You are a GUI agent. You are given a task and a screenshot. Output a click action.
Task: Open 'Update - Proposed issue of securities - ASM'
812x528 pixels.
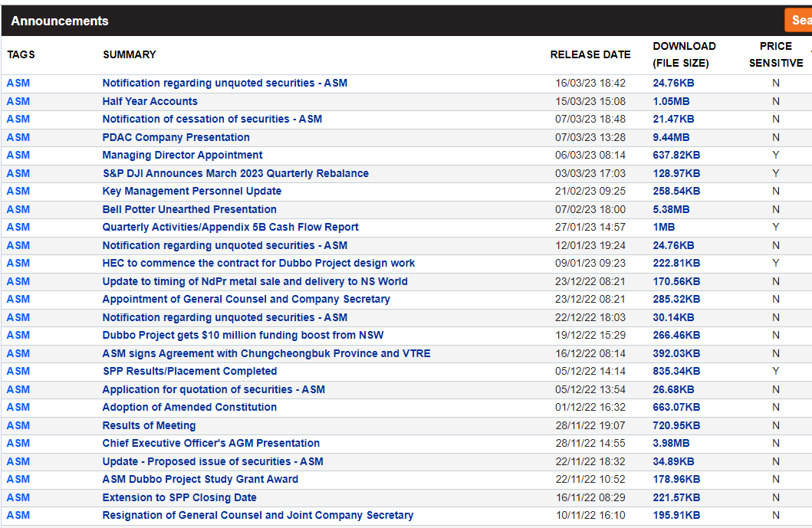(213, 461)
